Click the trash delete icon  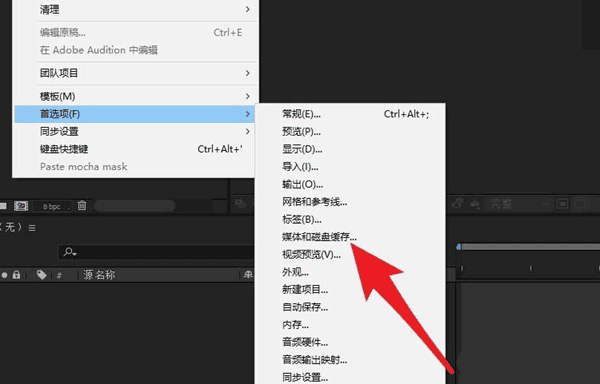tap(82, 206)
